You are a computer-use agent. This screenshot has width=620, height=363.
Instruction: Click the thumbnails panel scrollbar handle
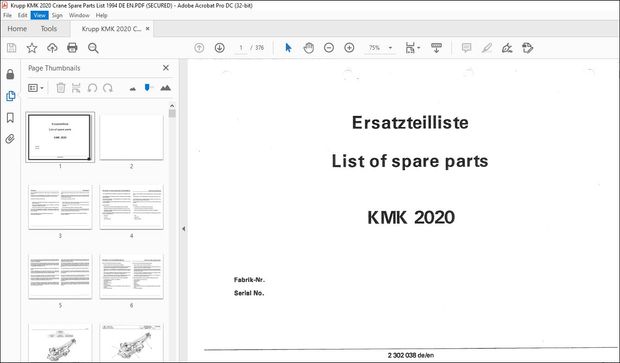pyautogui.click(x=172, y=113)
